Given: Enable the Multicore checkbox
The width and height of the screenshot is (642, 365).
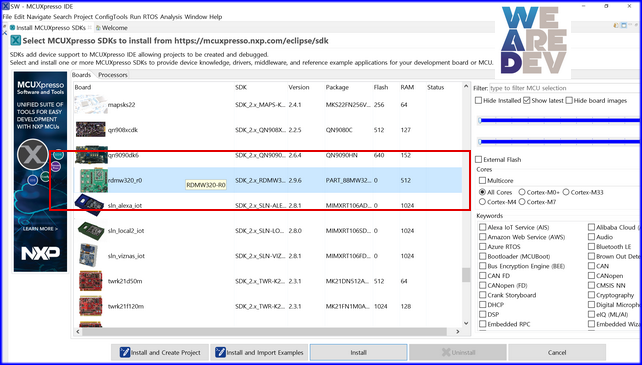Looking at the screenshot, I should (x=482, y=180).
